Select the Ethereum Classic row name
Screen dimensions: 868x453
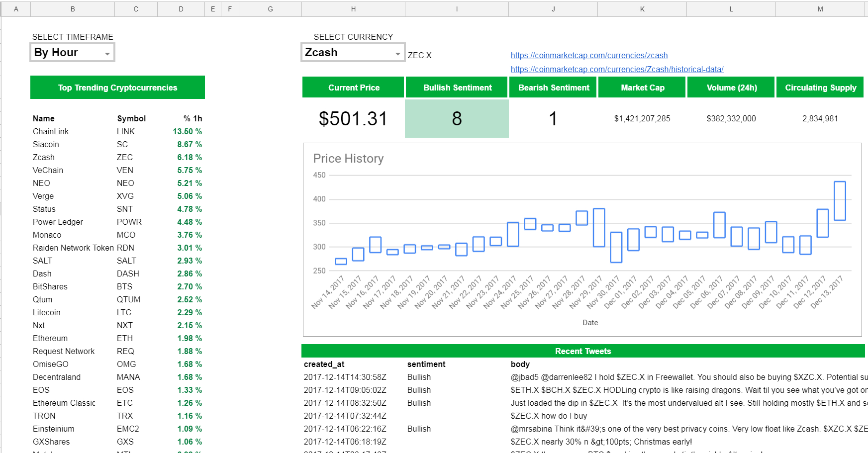point(64,403)
